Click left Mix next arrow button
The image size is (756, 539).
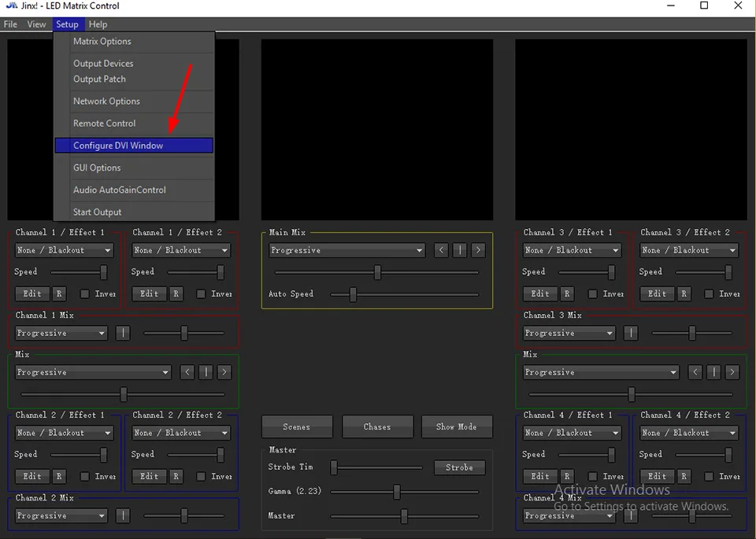click(224, 372)
